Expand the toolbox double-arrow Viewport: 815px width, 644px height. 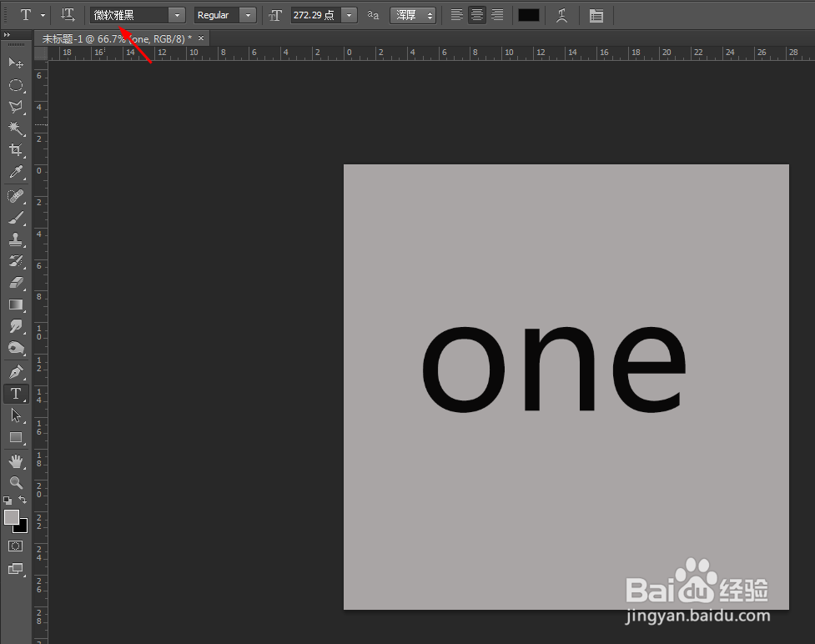click(7, 35)
